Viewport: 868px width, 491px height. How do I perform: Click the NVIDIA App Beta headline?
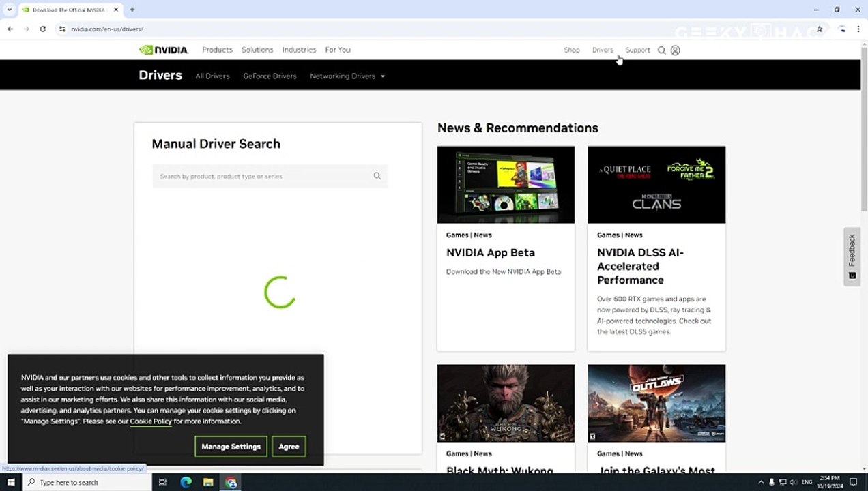tap(491, 252)
